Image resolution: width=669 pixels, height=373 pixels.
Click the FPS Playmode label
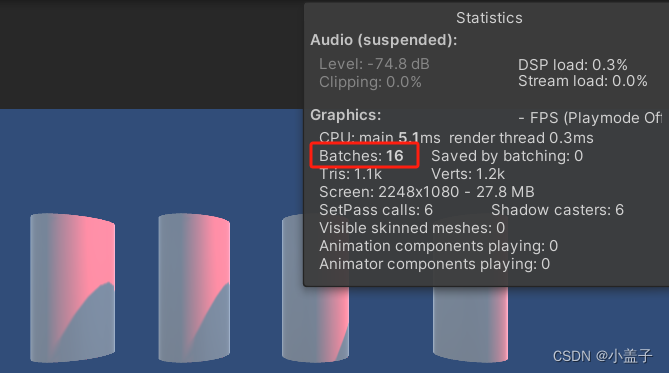click(590, 118)
